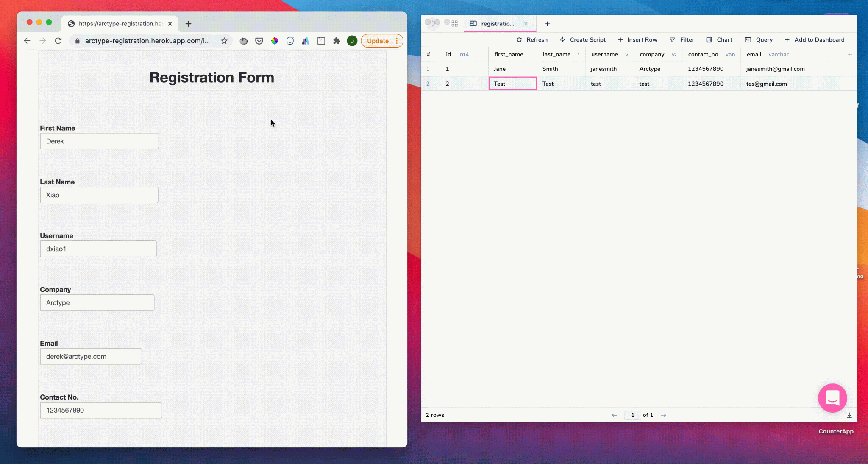The image size is (868, 464).
Task: Open the username column dropdown chevron
Action: point(626,54)
